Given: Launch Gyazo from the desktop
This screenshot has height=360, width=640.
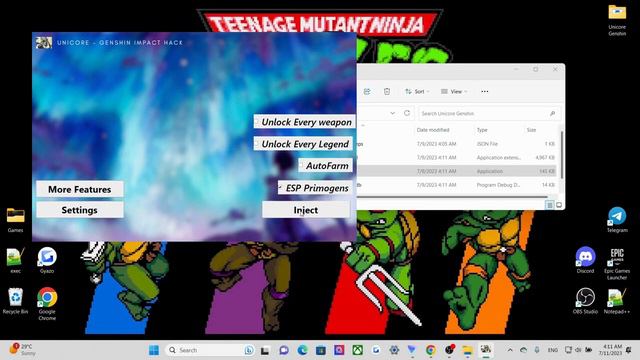Looking at the screenshot, I should [x=47, y=260].
